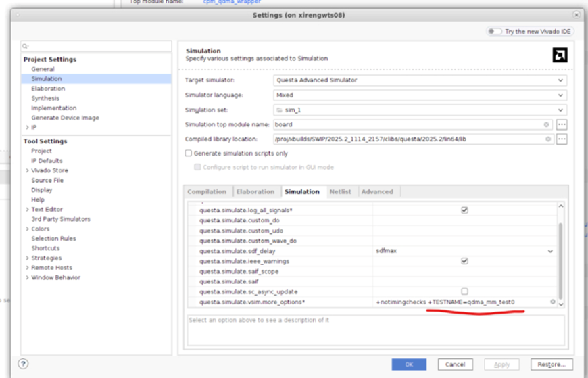Click the OK button

(409, 364)
